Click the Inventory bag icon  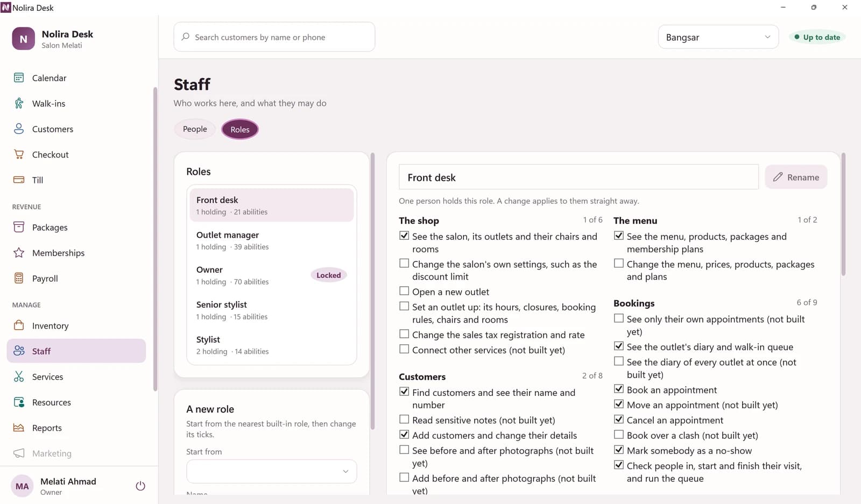19,325
